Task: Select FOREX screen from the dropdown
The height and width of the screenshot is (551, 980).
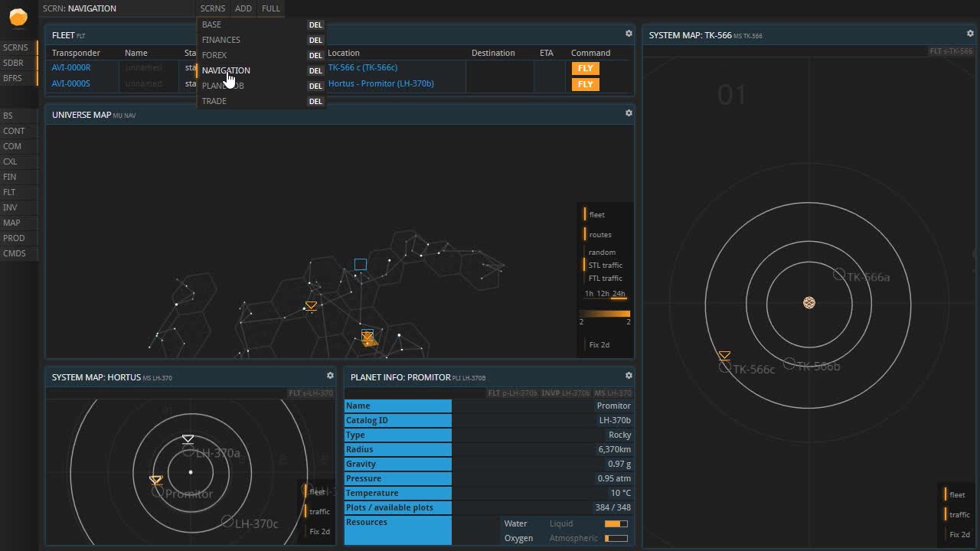Action: 214,55
